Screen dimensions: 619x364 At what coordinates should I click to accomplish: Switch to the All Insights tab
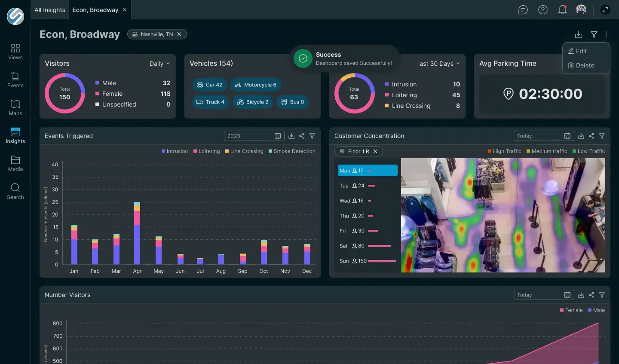49,9
